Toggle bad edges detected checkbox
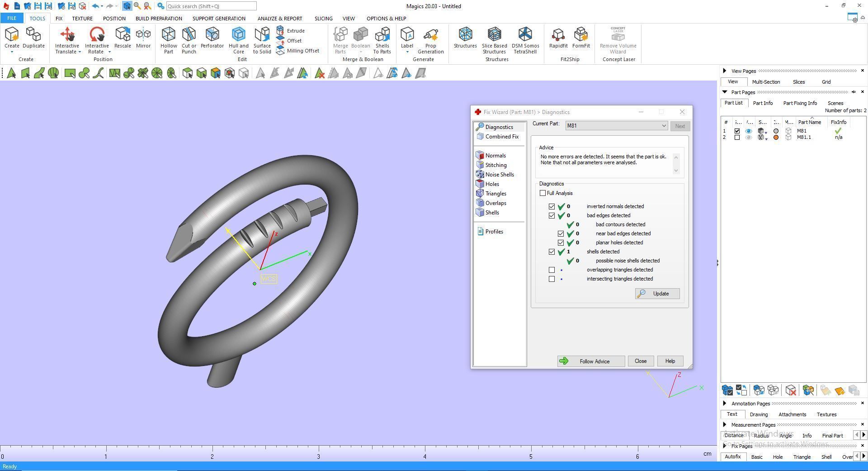Image resolution: width=868 pixels, height=471 pixels. (552, 215)
